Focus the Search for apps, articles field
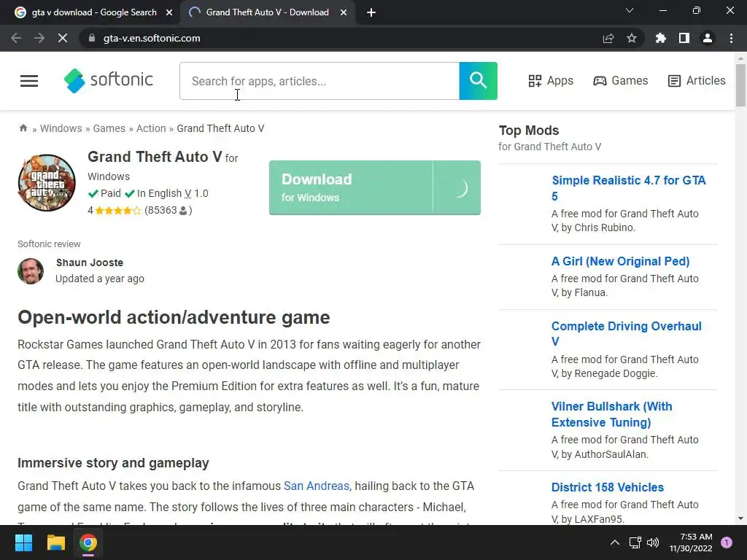The height and width of the screenshot is (560, 747). point(320,81)
